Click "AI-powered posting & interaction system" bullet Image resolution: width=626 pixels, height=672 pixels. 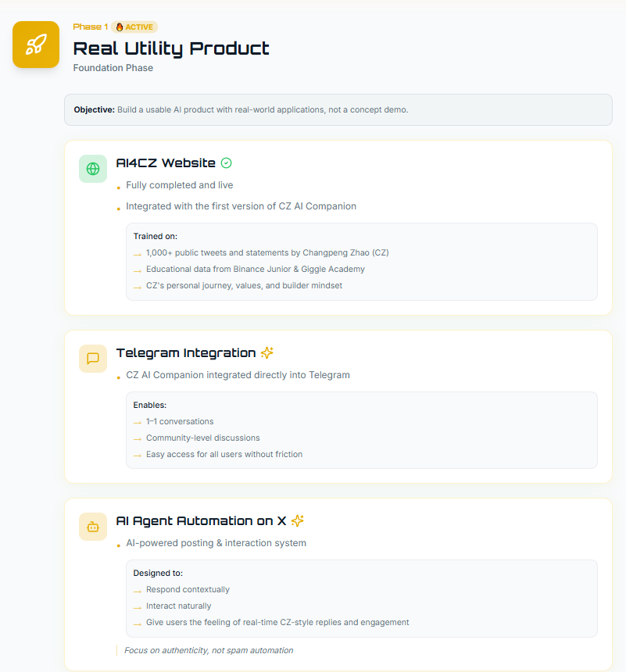216,543
